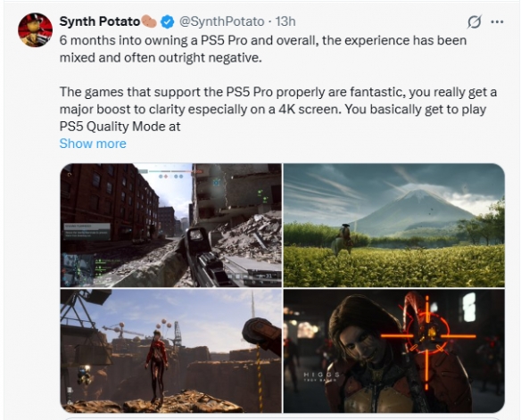Click the horseback rider in Fuji image
The height and width of the screenshot is (420, 521).
(x=343, y=239)
